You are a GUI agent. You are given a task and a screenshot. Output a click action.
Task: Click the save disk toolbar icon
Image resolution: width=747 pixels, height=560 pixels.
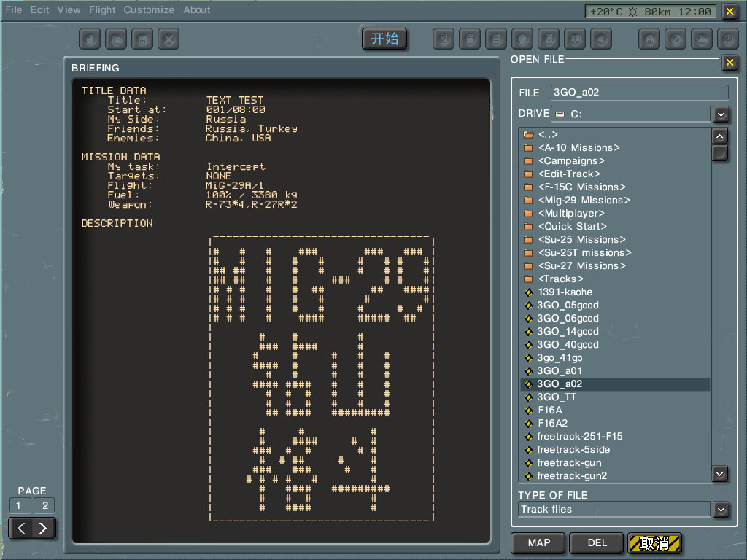pos(142,39)
